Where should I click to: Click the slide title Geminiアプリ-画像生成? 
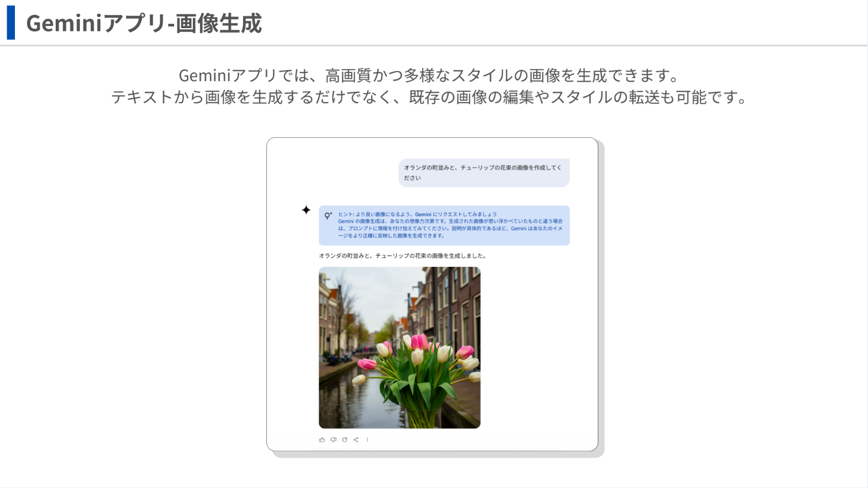(144, 23)
